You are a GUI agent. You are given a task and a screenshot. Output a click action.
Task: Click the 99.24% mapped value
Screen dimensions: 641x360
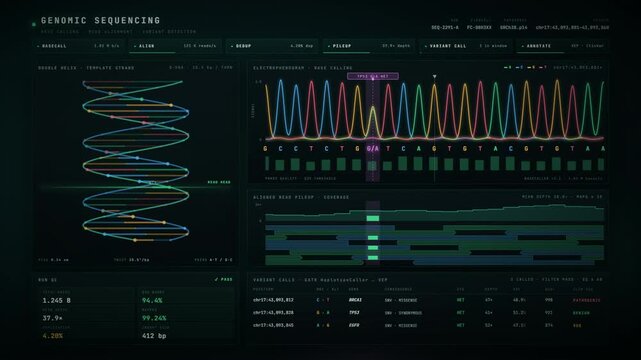[x=154, y=318]
